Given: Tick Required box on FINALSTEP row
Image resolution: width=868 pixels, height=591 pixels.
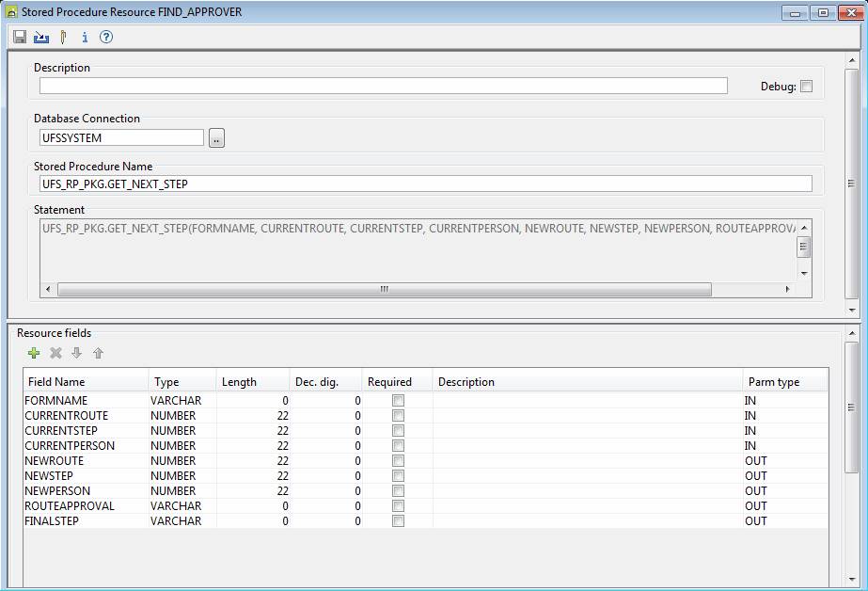Looking at the screenshot, I should click(398, 521).
